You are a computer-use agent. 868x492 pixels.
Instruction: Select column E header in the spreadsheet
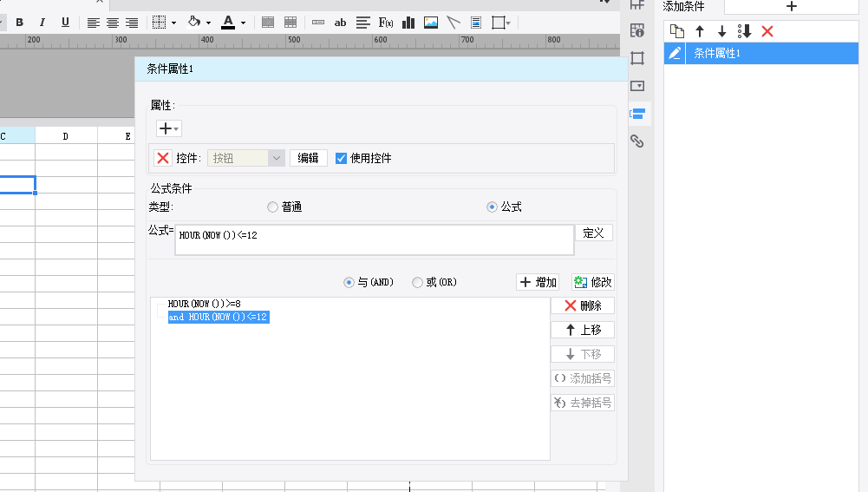coord(127,135)
